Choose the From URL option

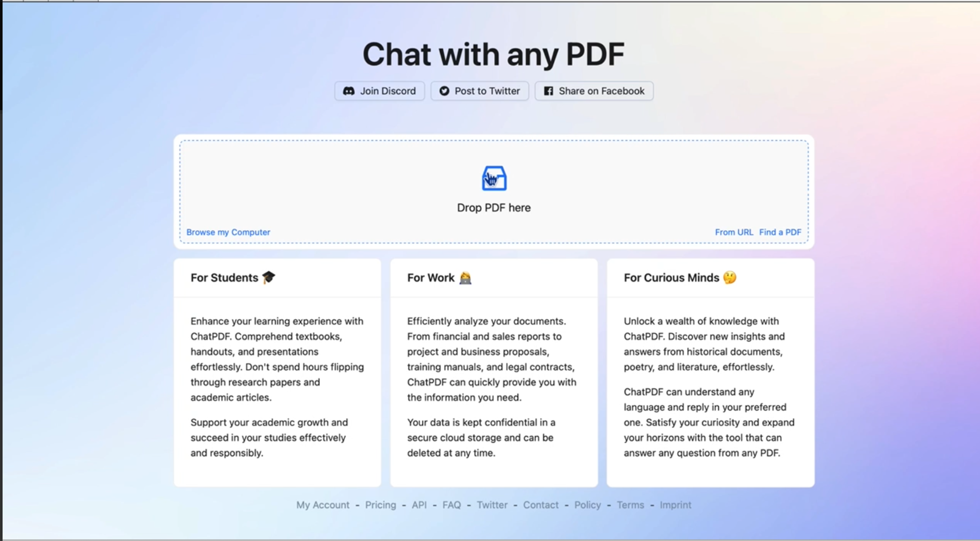click(733, 232)
